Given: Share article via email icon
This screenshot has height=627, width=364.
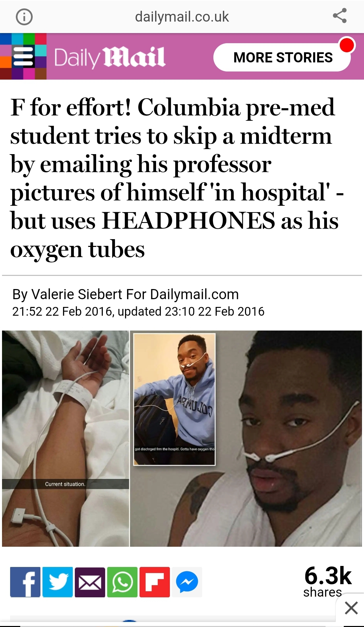Looking at the screenshot, I should coord(90,582).
